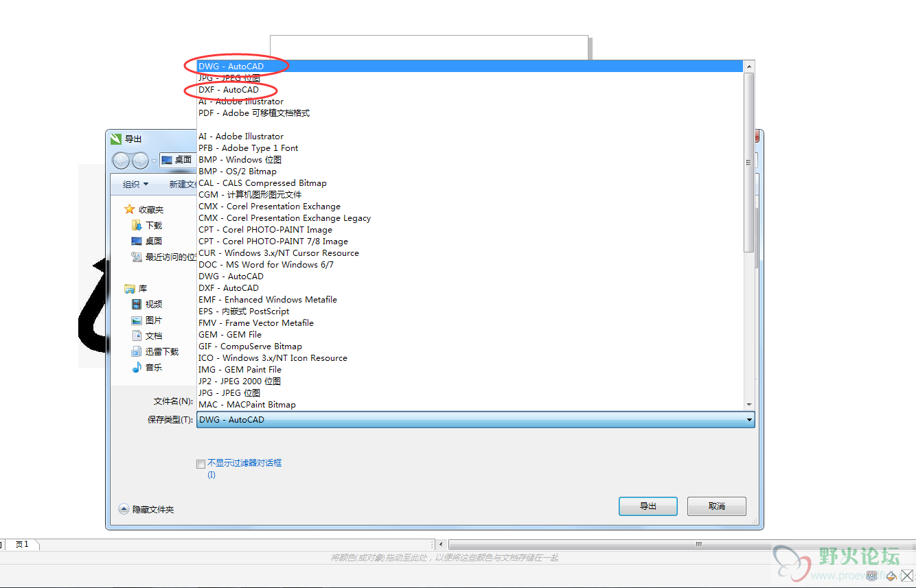This screenshot has width=916, height=588.
Task: Click the 新建文件夹 button
Action: click(x=183, y=184)
